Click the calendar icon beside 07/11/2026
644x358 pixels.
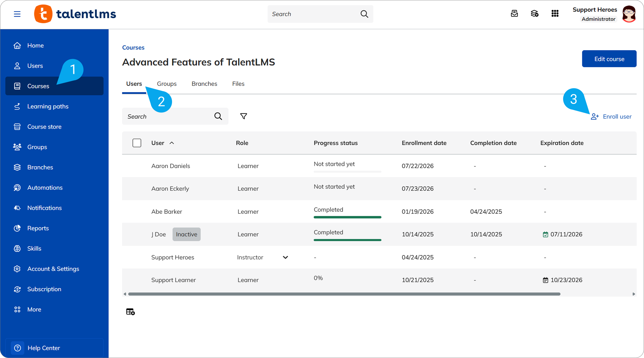(545, 234)
